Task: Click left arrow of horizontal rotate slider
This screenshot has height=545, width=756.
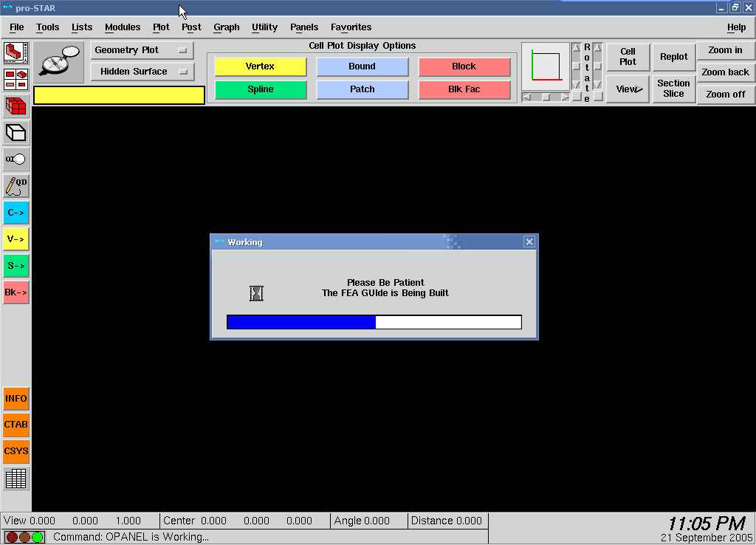Action: pos(526,97)
